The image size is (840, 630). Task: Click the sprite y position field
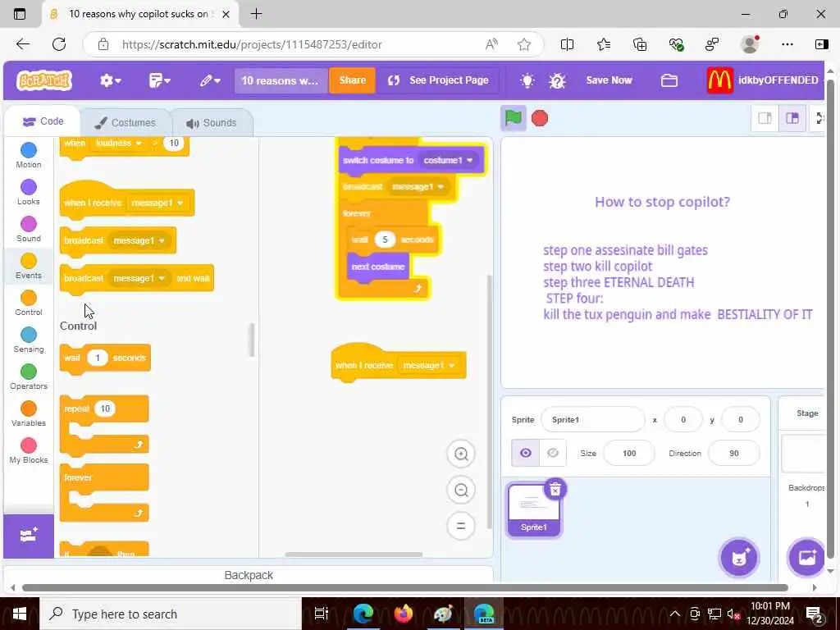coord(741,419)
